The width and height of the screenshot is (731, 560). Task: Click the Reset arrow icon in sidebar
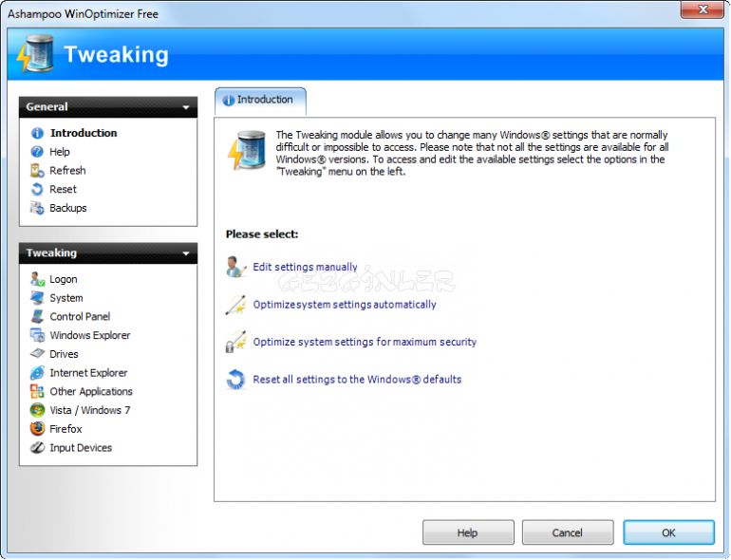(x=37, y=189)
